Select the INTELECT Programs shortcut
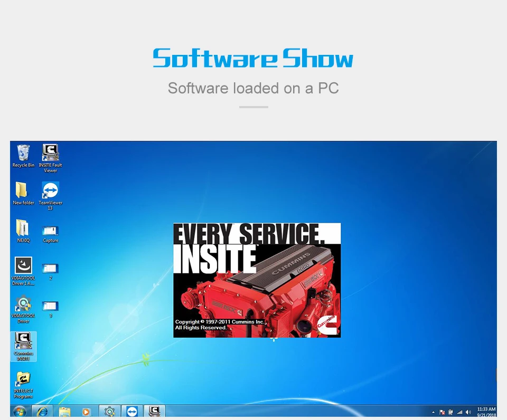The width and height of the screenshot is (507, 420). point(23,385)
